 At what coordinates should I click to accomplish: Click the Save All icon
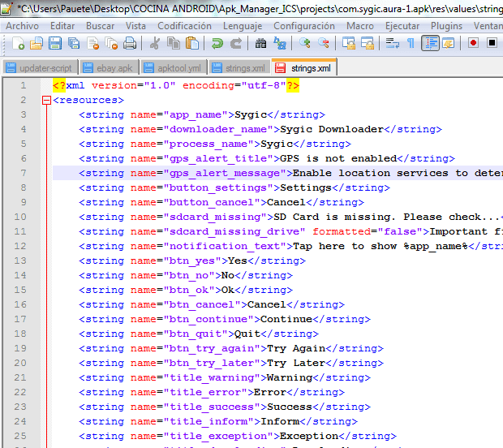74,43
